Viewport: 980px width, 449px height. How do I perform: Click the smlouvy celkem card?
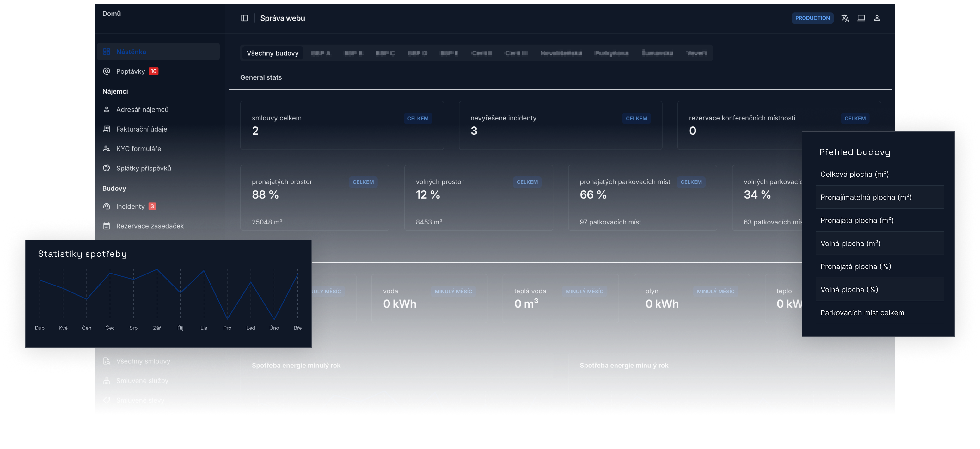(x=342, y=125)
